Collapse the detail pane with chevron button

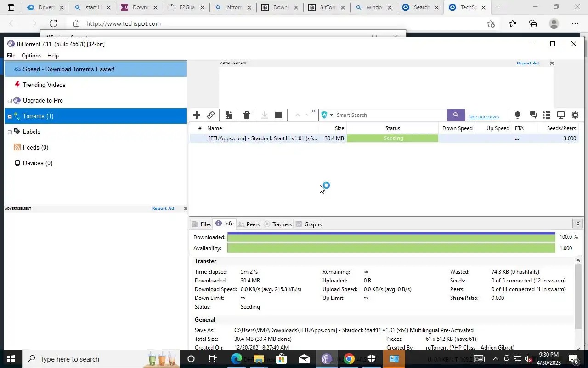[x=578, y=224]
